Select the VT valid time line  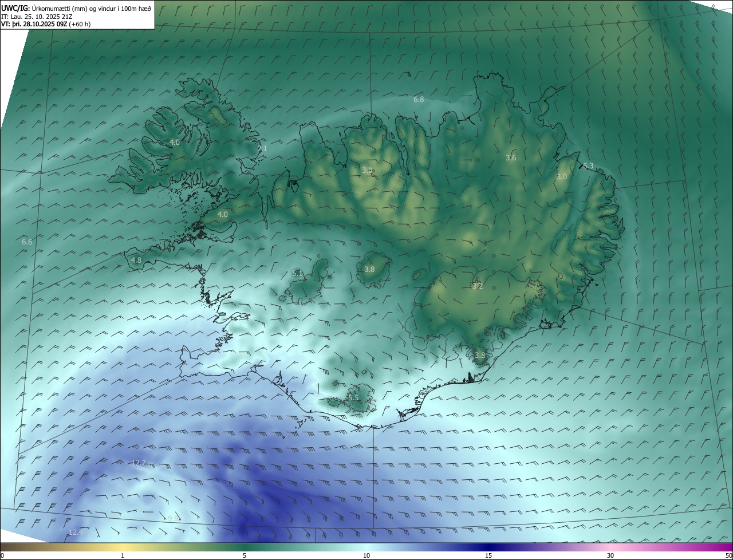tap(46, 24)
